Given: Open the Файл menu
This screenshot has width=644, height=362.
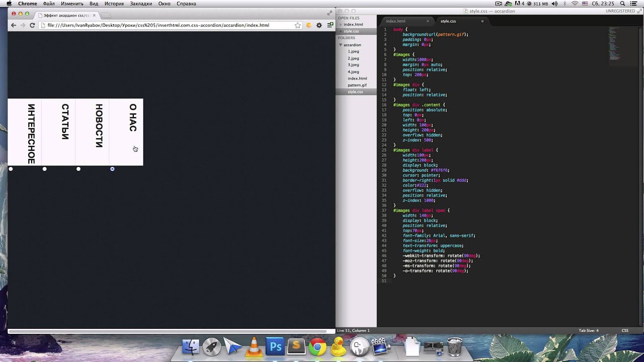Looking at the screenshot, I should [x=49, y=4].
